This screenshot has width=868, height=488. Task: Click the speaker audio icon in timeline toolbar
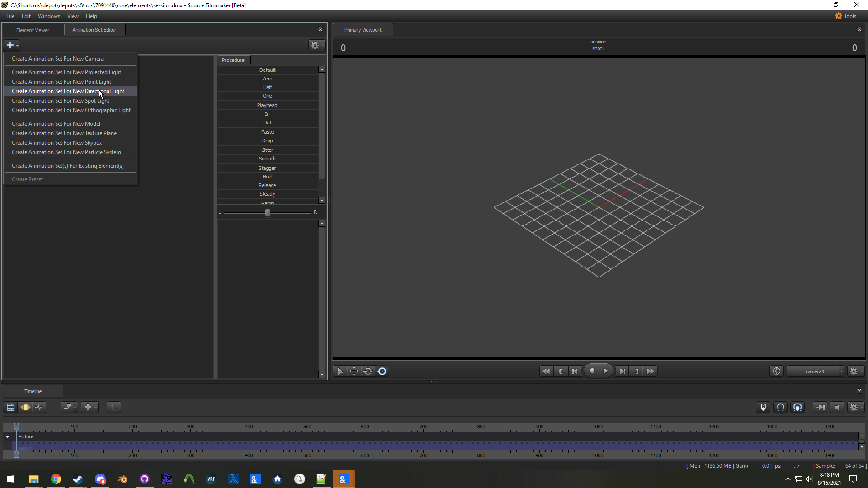click(x=837, y=407)
